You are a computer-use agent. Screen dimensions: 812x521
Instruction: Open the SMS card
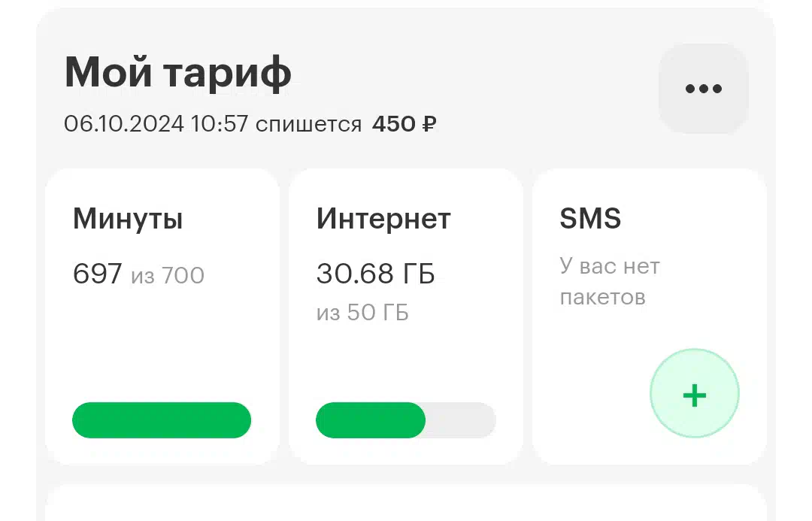point(650,316)
